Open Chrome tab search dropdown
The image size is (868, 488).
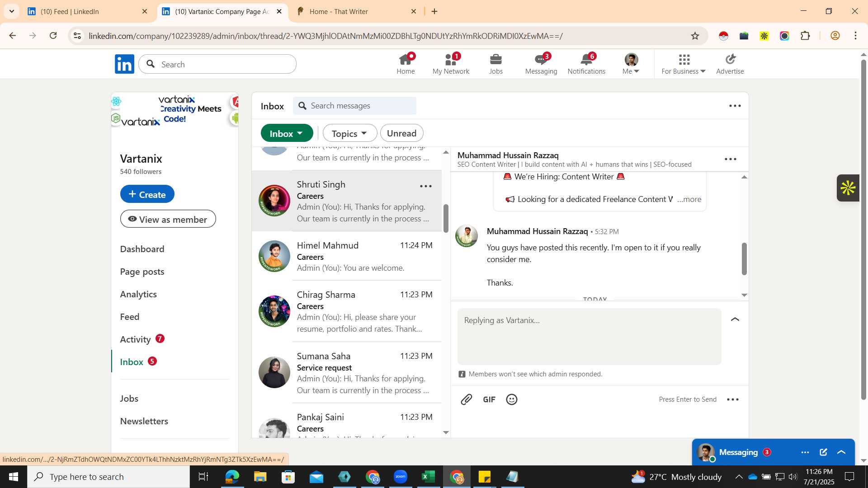(x=12, y=11)
